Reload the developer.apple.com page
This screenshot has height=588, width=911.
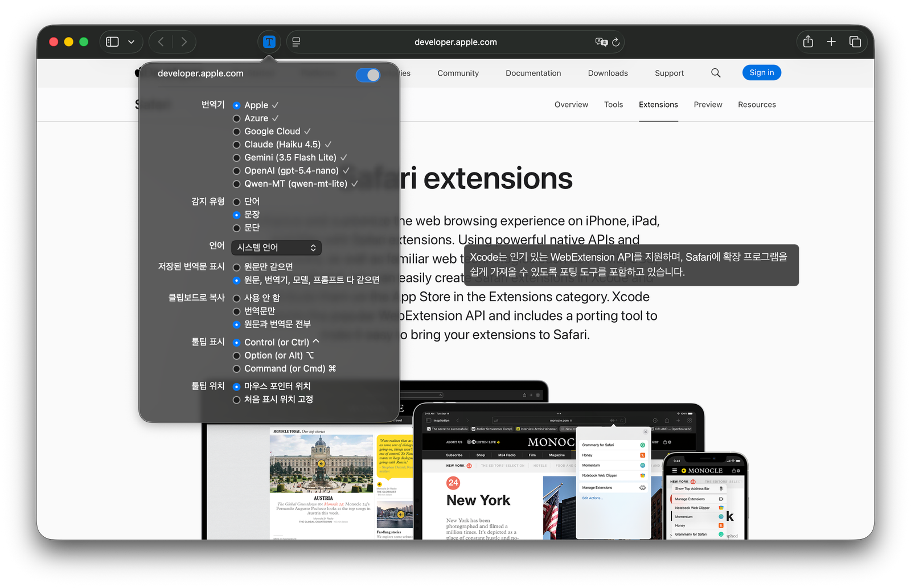(x=616, y=42)
